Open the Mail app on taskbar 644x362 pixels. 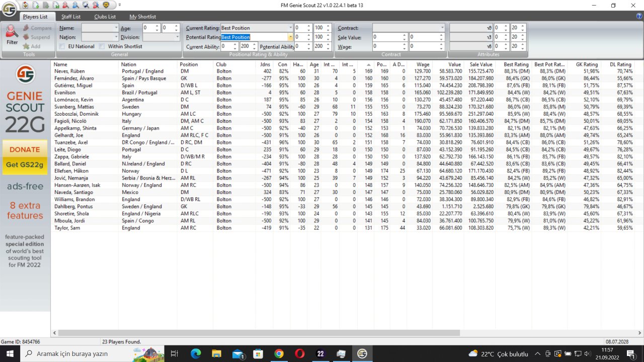(x=237, y=354)
